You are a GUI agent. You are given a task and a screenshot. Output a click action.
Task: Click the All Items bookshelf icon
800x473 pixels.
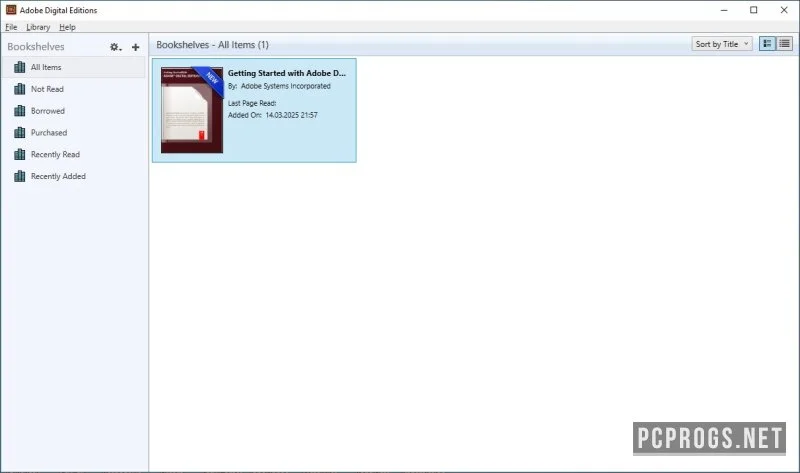click(19, 67)
